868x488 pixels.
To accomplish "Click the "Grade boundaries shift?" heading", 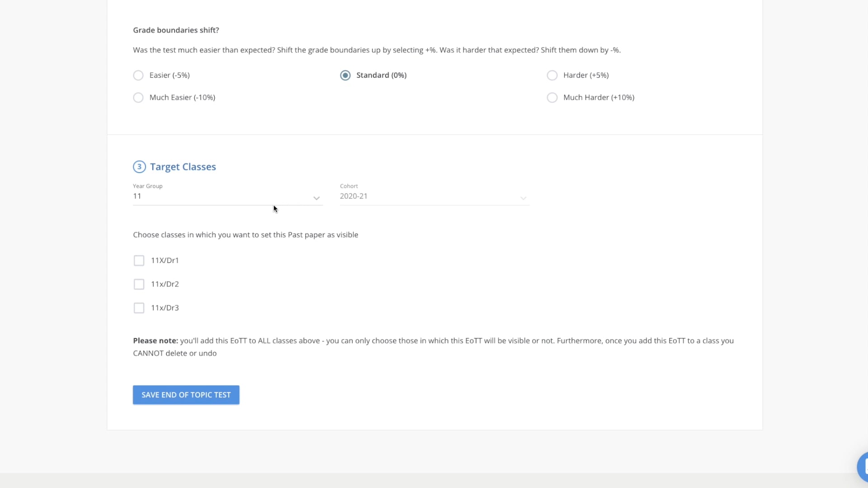I will click(175, 30).
